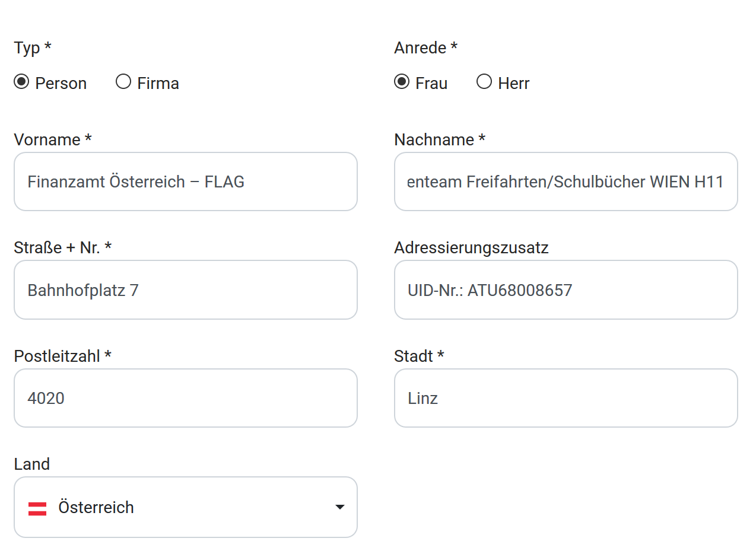Click into the Nachname input field
The height and width of the screenshot is (554, 756).
pyautogui.click(x=566, y=182)
